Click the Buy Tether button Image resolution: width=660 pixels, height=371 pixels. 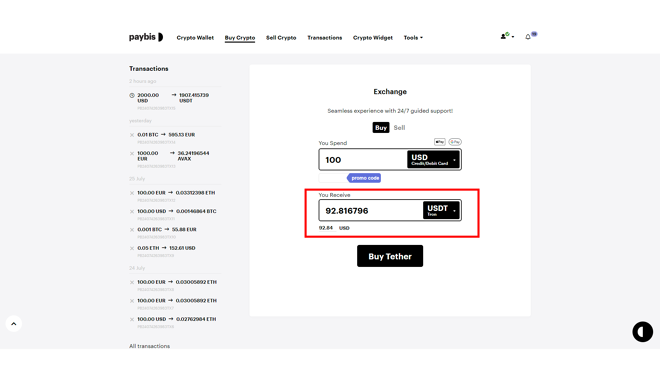(390, 256)
